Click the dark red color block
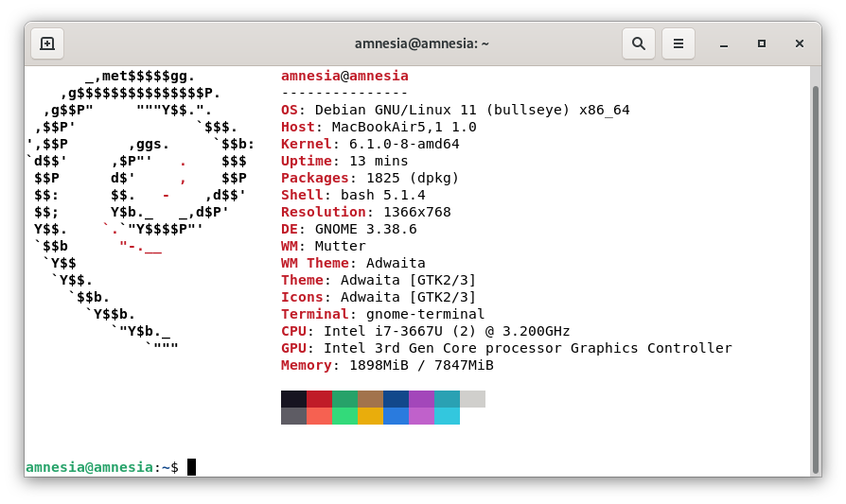The image size is (846, 504). click(x=320, y=399)
